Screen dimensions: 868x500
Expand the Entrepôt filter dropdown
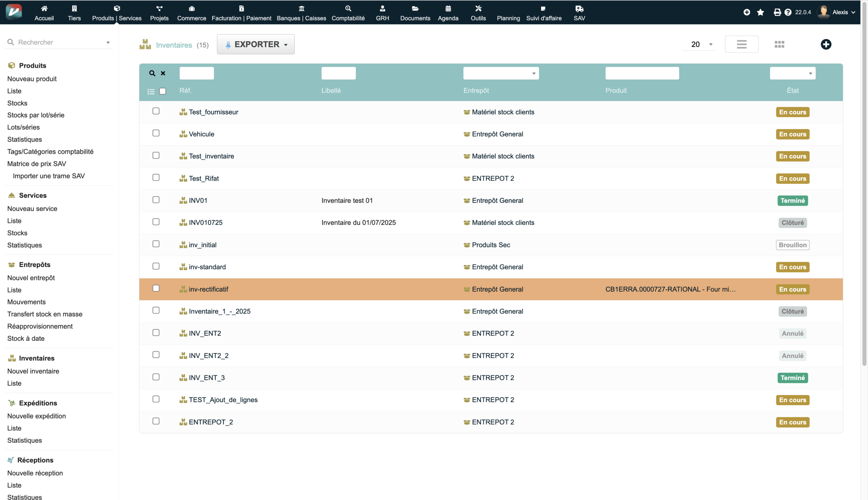click(501, 73)
